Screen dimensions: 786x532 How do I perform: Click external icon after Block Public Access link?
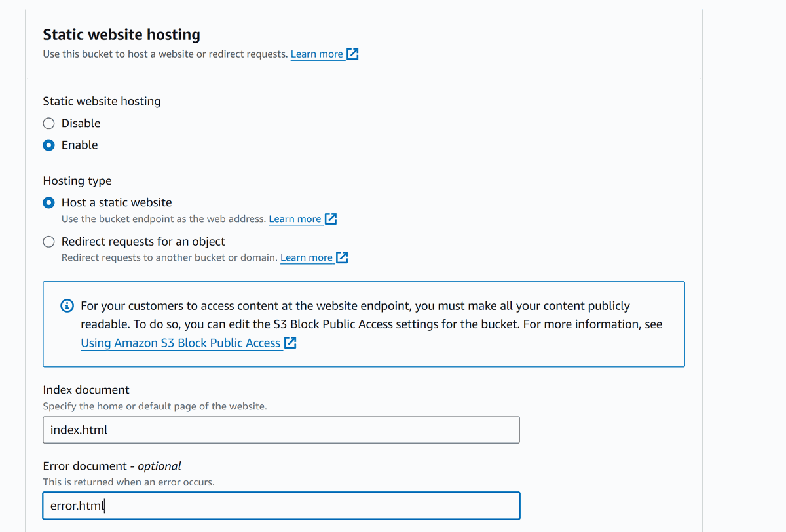290,343
